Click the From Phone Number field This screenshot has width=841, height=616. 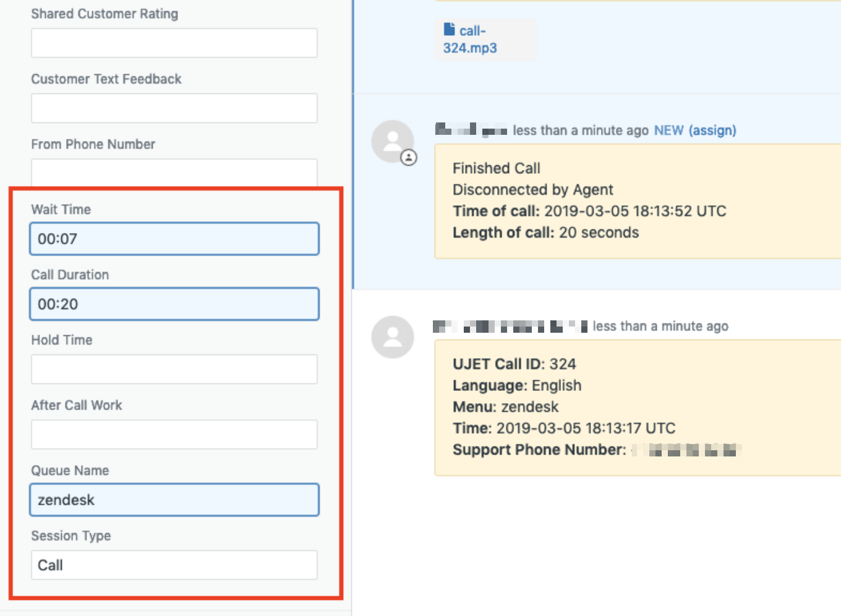174,172
